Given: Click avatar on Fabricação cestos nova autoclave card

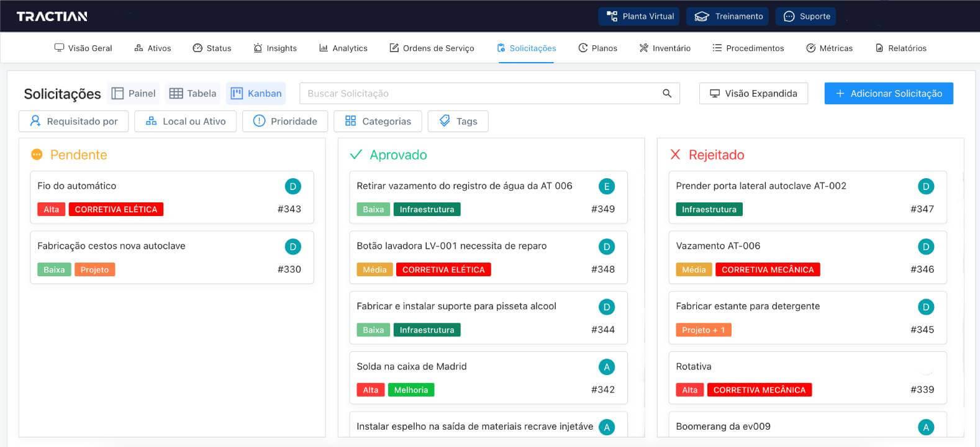Looking at the screenshot, I should pyautogui.click(x=293, y=246).
